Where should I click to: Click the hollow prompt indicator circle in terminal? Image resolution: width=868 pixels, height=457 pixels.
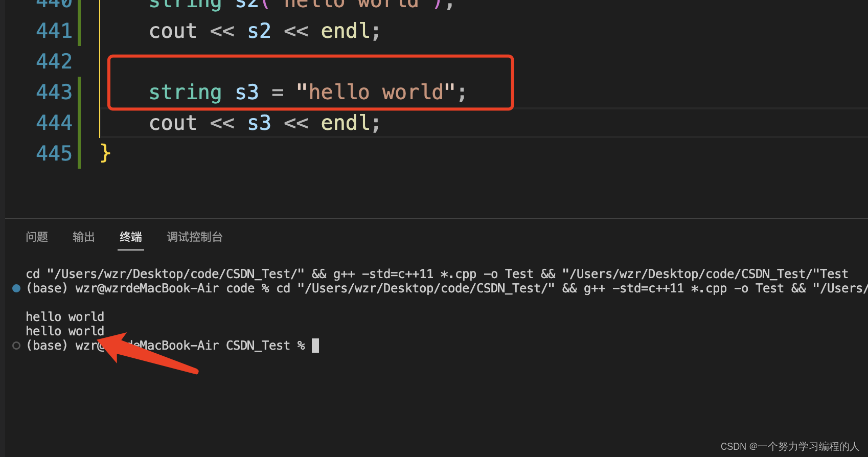[x=16, y=346]
